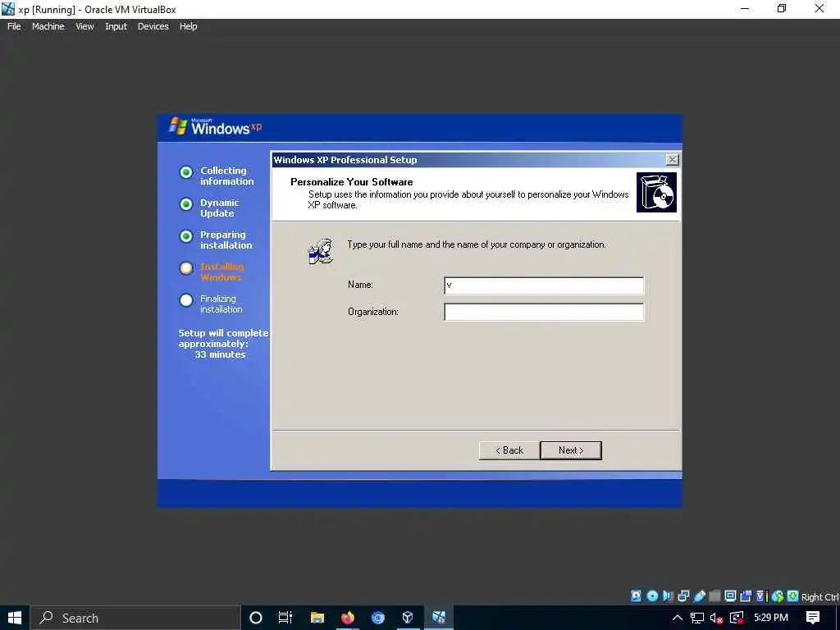
Task: Click the shared folders indicator icon
Action: [714, 596]
